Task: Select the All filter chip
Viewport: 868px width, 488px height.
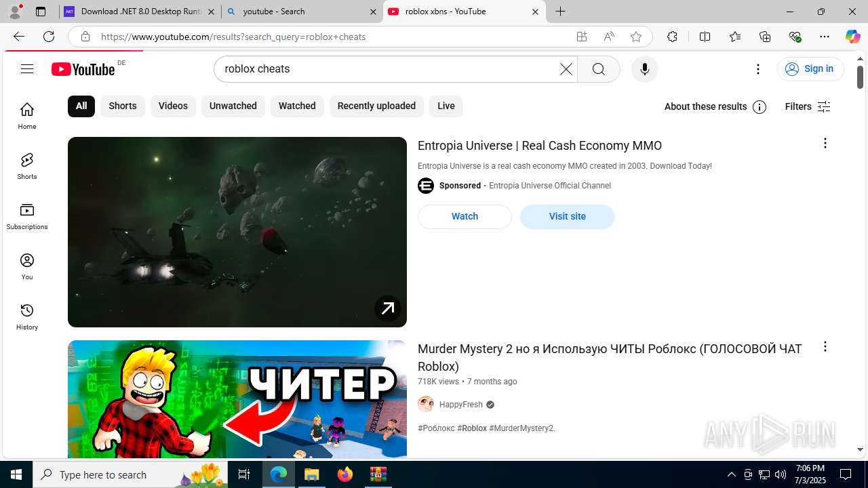Action: (x=81, y=106)
